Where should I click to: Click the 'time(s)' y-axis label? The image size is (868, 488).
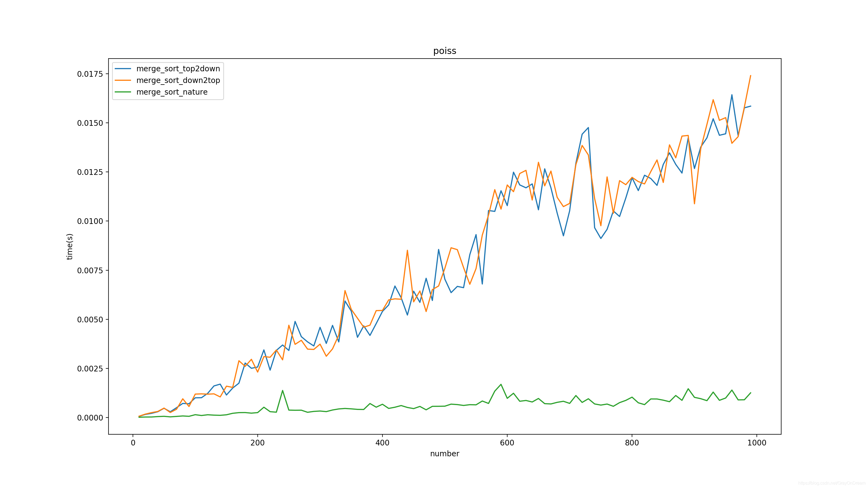point(69,246)
